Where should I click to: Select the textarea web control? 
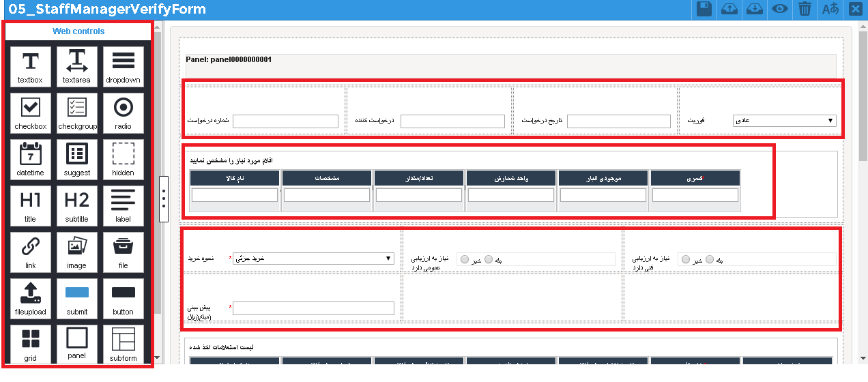click(76, 66)
